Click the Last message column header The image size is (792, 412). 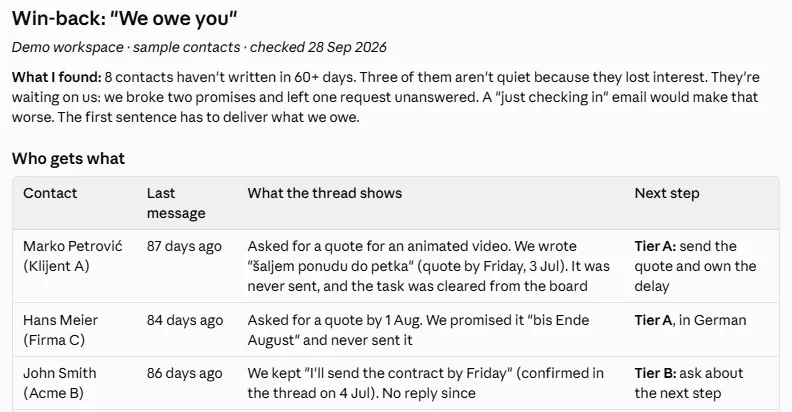pos(176,203)
